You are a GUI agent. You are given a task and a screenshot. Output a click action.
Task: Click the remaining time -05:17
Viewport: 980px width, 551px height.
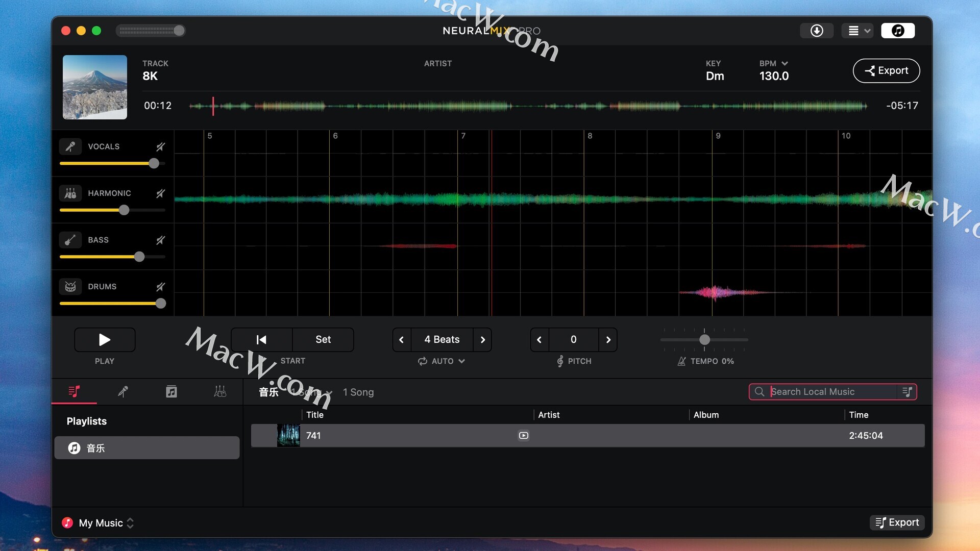tap(902, 106)
